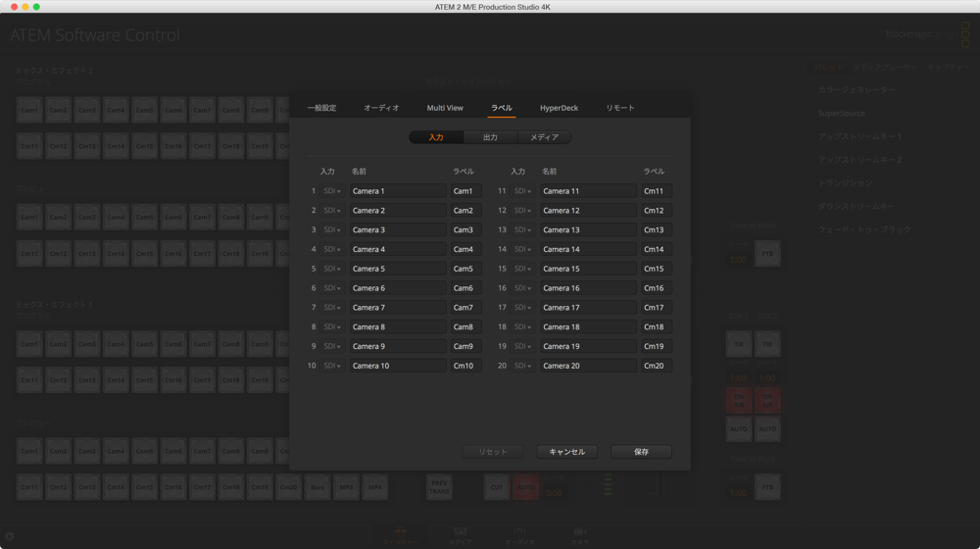Click the 0:08 transition rate value

pos(554,493)
